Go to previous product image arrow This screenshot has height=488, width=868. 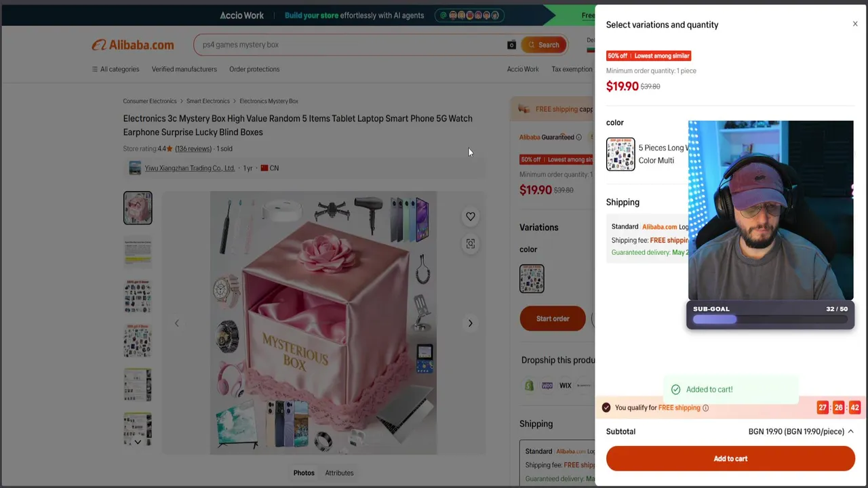(176, 323)
